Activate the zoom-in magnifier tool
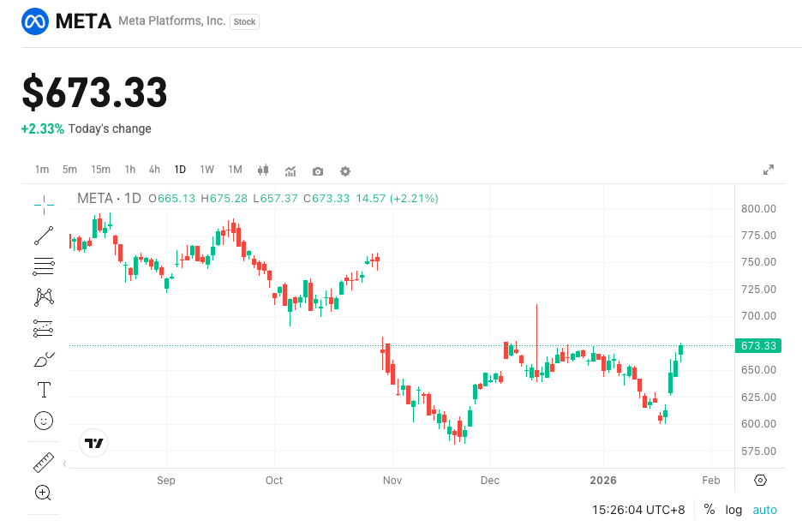Image resolution: width=802 pixels, height=532 pixels. coord(43,493)
